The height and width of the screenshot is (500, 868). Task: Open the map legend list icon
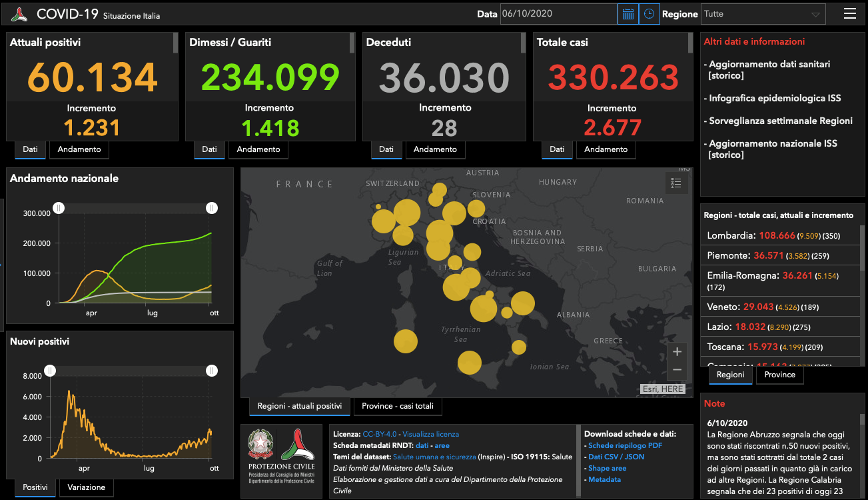675,183
